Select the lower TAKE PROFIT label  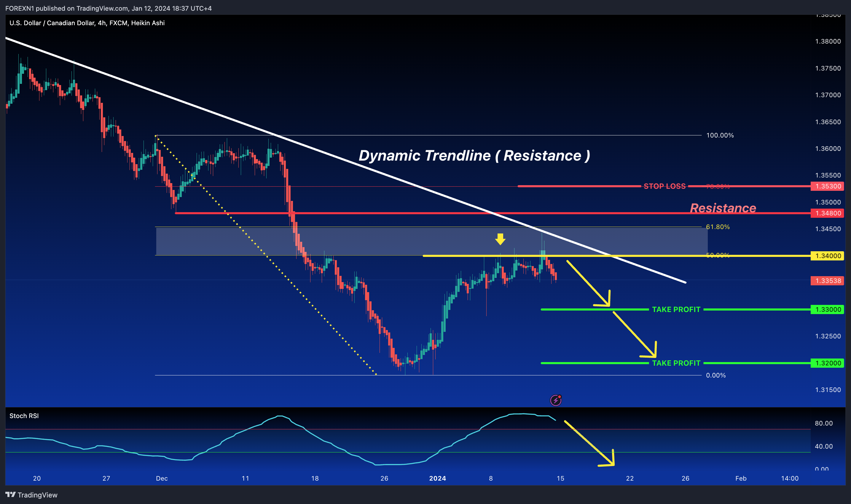676,363
